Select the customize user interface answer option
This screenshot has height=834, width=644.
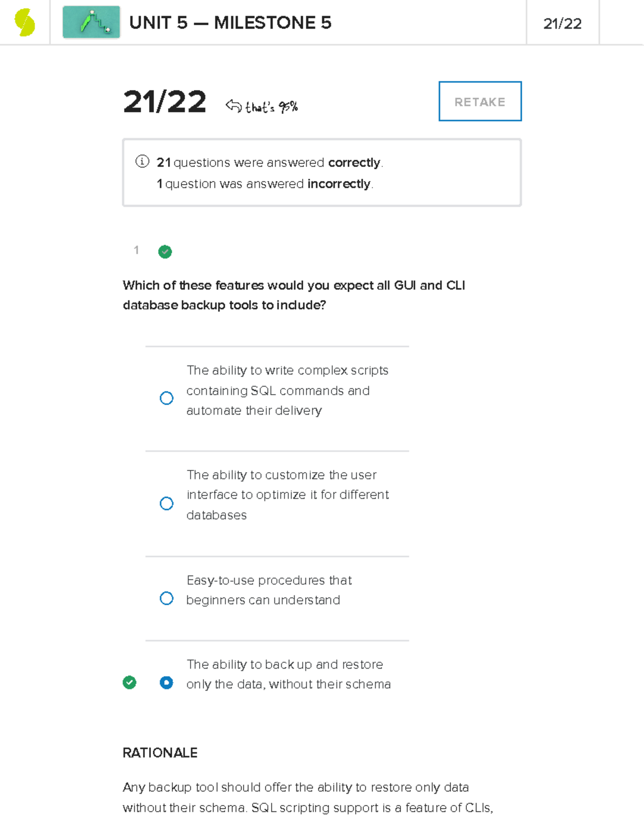(166, 503)
